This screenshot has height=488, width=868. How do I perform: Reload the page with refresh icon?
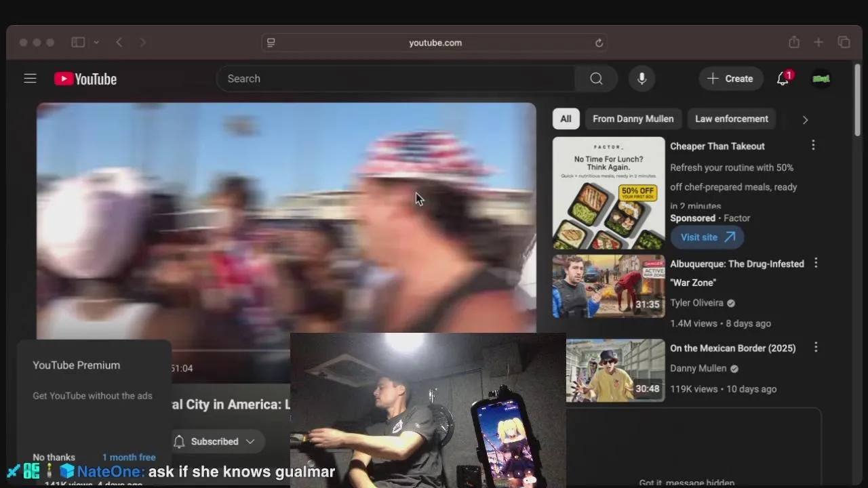point(599,43)
